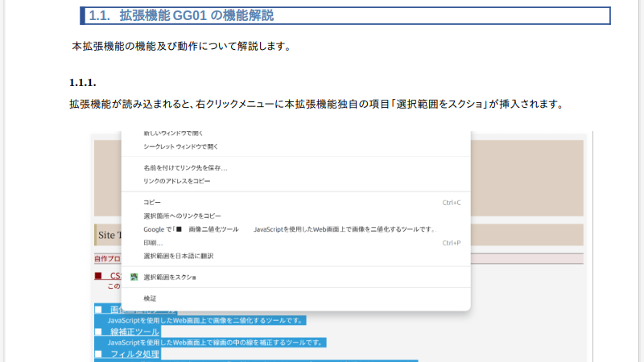Screen dimensions: 644x362
Task: Click the green extension icon beside 選択範囲をスクショ
Action: (x=134, y=277)
